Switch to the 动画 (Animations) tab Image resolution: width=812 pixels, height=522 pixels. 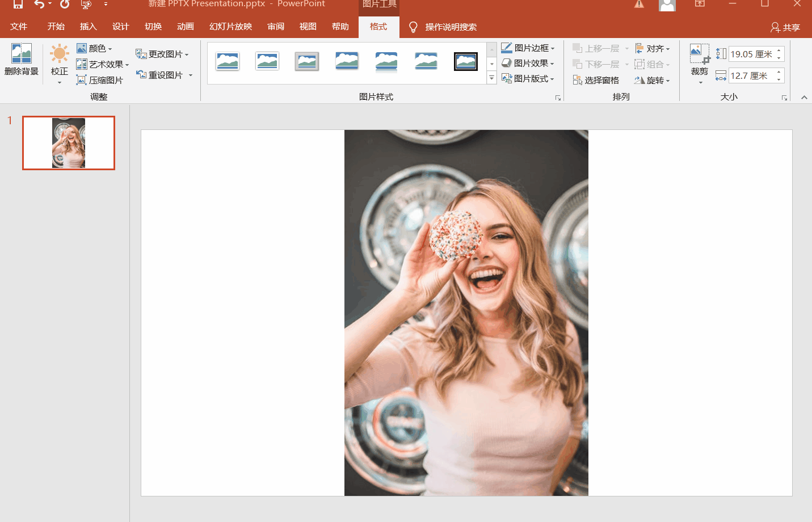point(185,27)
